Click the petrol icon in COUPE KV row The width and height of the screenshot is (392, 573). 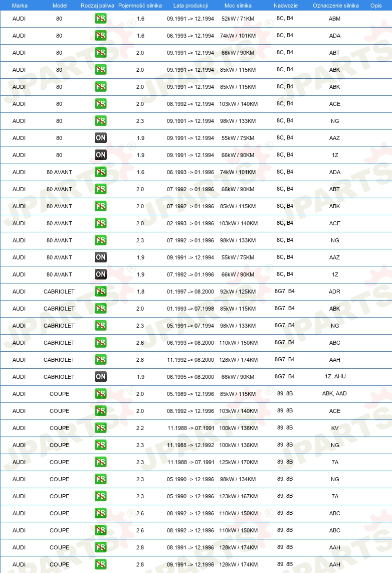(100, 427)
